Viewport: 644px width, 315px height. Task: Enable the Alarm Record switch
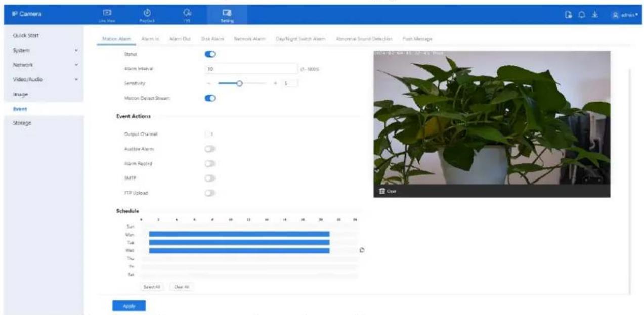click(x=210, y=164)
